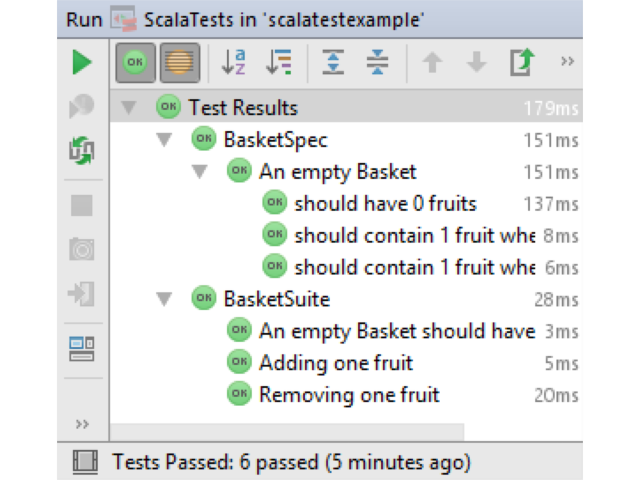
Task: Toggle auto-test rerun icon in sidebar
Action: click(82, 151)
